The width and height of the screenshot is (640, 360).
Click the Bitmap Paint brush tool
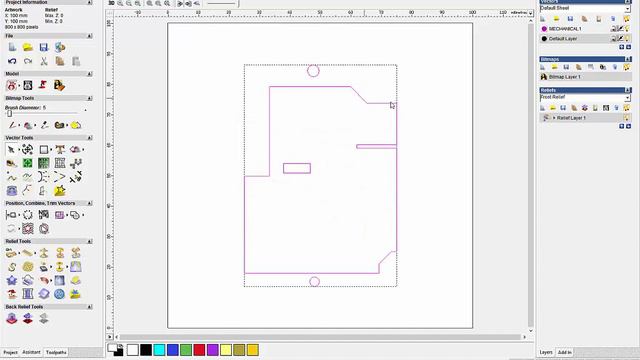point(12,125)
